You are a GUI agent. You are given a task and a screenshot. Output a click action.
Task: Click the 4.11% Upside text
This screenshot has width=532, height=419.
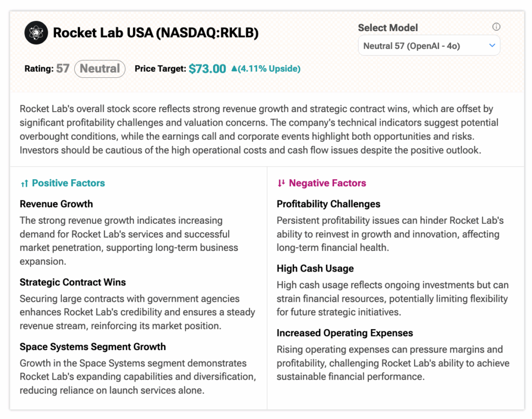point(269,69)
